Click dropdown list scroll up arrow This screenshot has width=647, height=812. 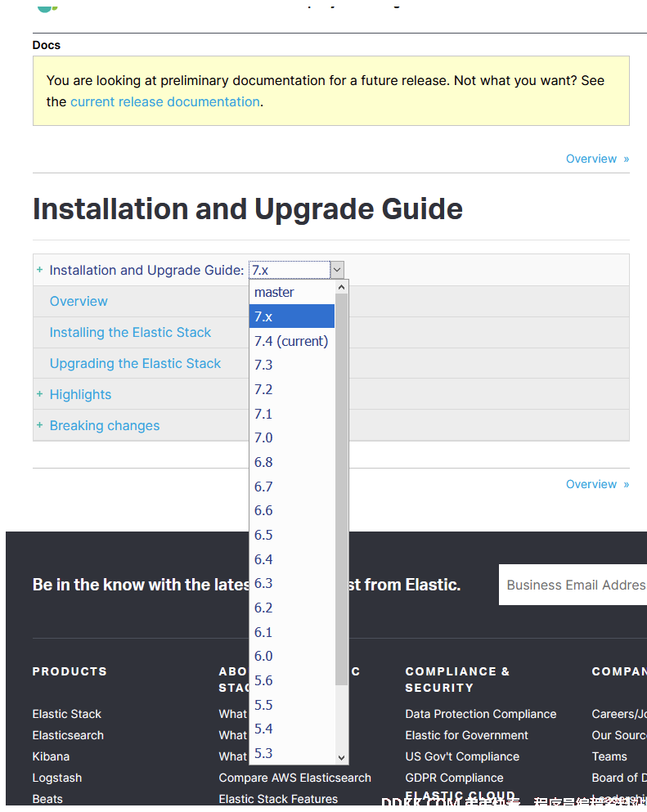(341, 287)
